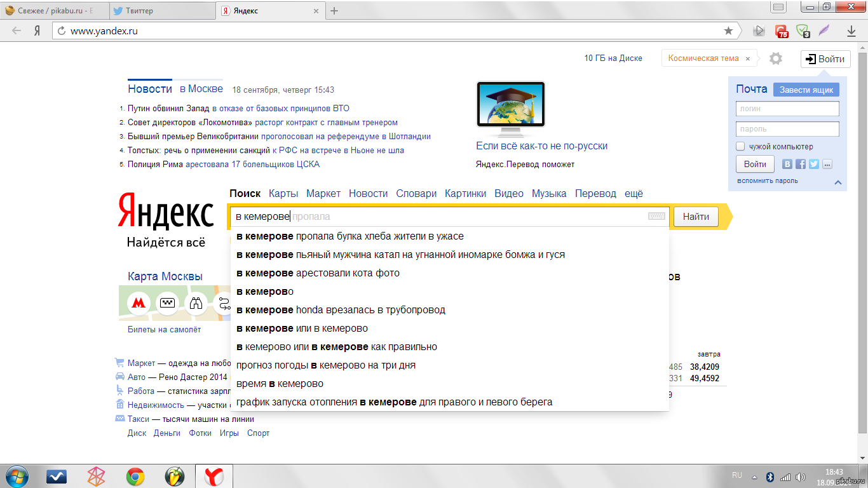This screenshot has height=488, width=868.
Task: Select suggestion honda врезалась в трубопровод
Action: point(449,310)
